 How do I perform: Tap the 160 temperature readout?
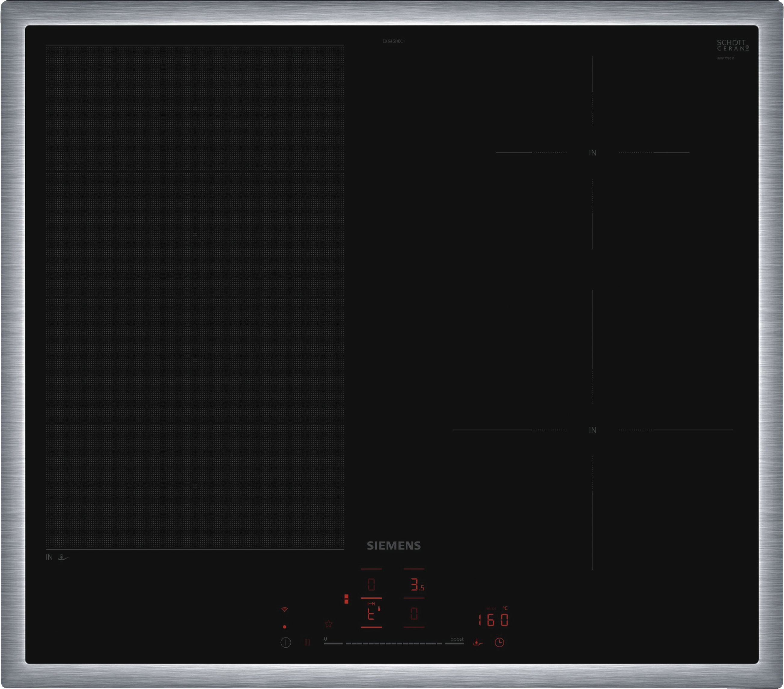(x=493, y=620)
